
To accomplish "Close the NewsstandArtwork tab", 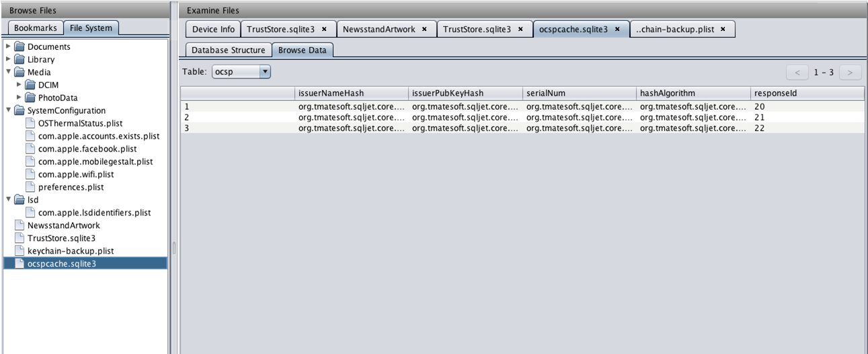I will [x=424, y=30].
